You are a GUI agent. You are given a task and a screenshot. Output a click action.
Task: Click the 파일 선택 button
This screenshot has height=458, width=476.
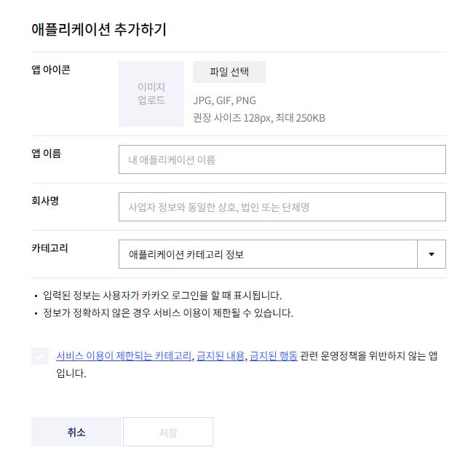229,72
